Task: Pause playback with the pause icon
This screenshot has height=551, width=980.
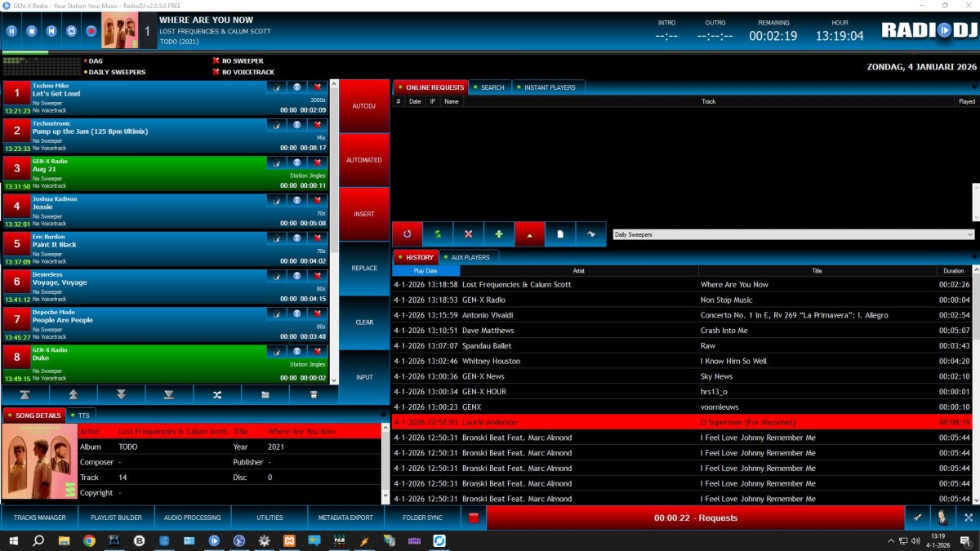Action: [11, 31]
